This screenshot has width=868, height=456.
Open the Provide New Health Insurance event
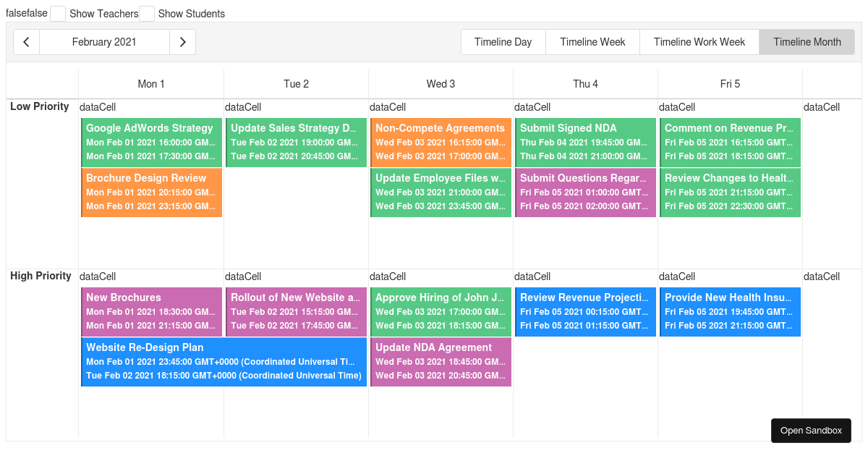[x=729, y=311]
